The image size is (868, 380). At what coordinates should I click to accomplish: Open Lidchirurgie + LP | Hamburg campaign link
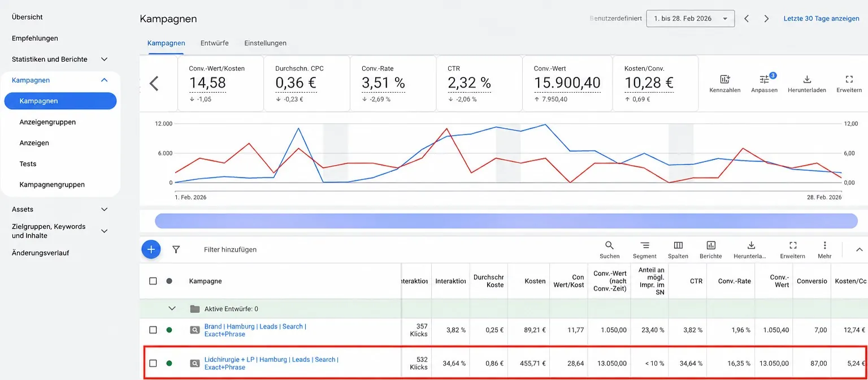(x=271, y=363)
